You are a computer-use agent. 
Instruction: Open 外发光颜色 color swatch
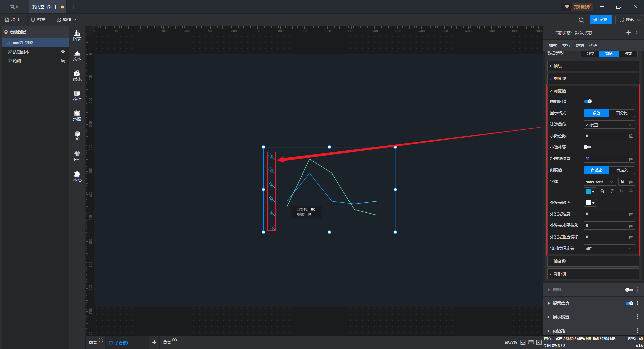click(x=590, y=203)
